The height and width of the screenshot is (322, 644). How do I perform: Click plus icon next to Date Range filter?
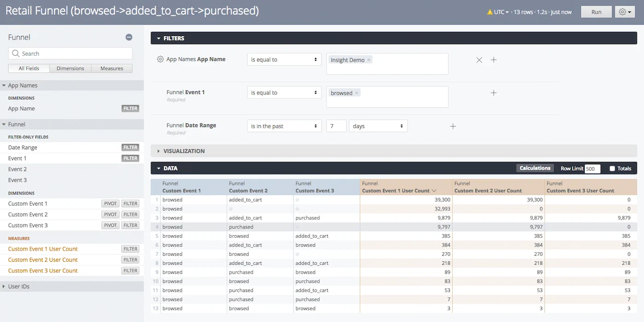click(x=453, y=126)
